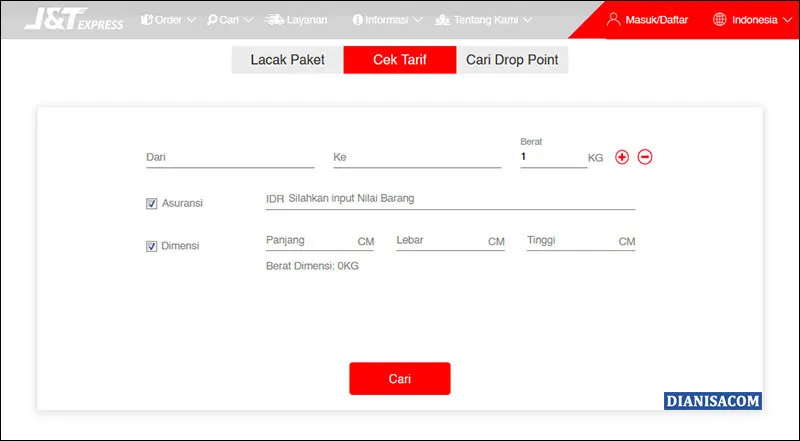Open the Indonesia language dropdown chevron
The height and width of the screenshot is (441, 800).
786,20
